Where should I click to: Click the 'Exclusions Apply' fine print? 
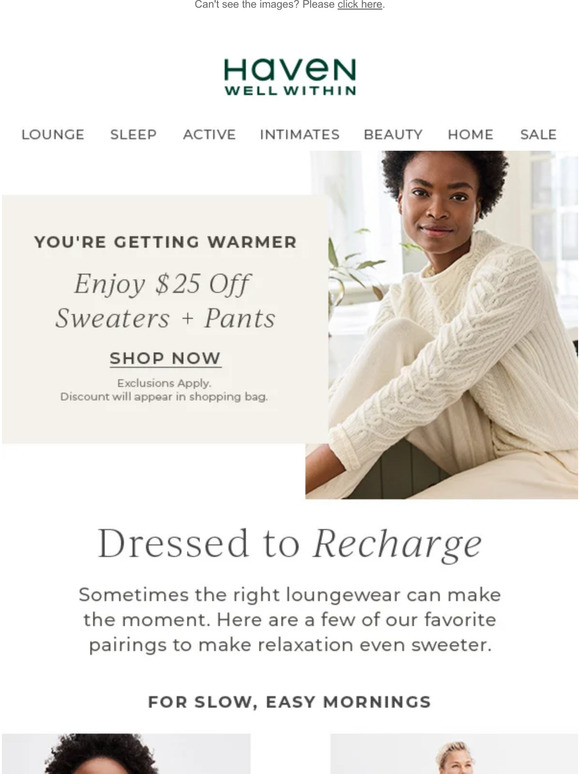click(164, 383)
